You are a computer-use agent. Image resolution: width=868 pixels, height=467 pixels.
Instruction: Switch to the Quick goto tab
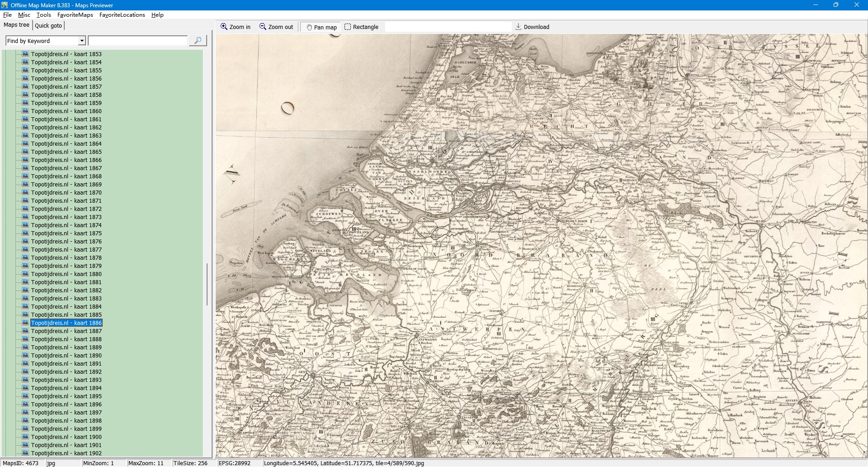pyautogui.click(x=48, y=25)
